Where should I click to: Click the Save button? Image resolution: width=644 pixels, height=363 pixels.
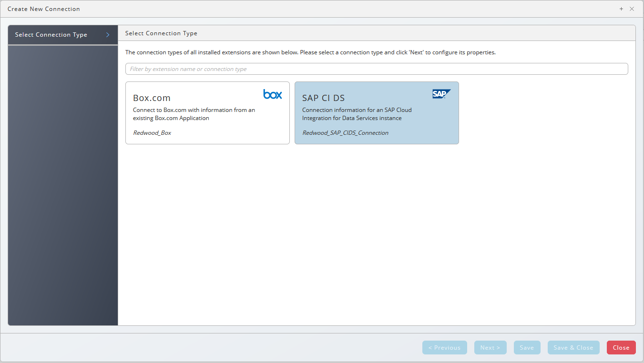click(527, 348)
